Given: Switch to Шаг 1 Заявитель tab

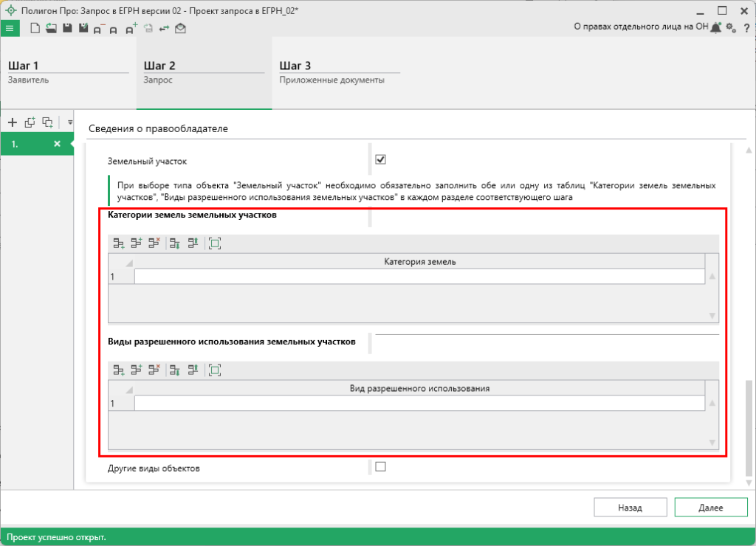Looking at the screenshot, I should 68,72.
